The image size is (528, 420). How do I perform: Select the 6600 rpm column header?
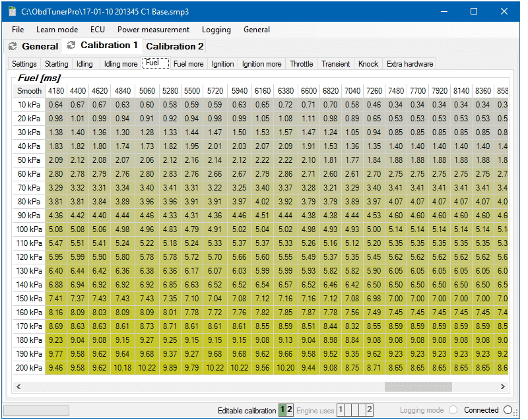point(309,91)
